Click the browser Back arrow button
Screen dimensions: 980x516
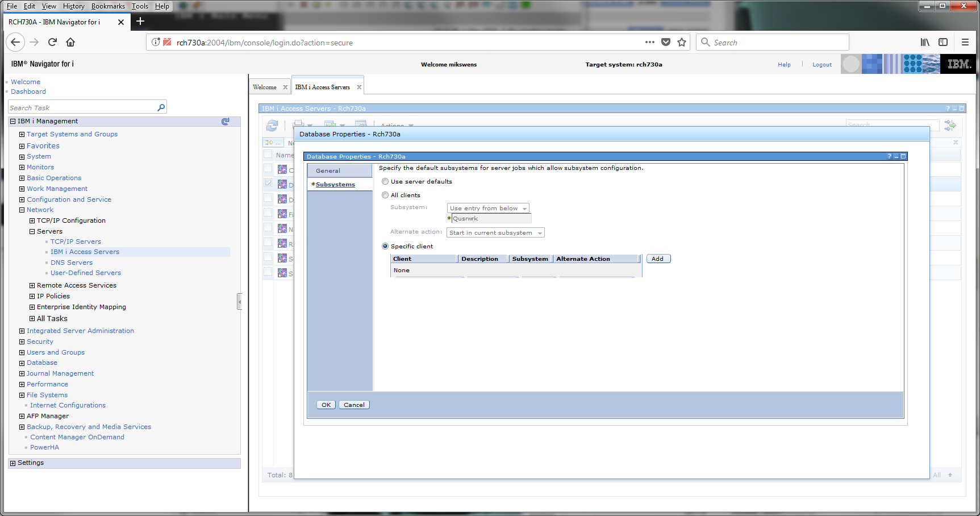[x=15, y=42]
